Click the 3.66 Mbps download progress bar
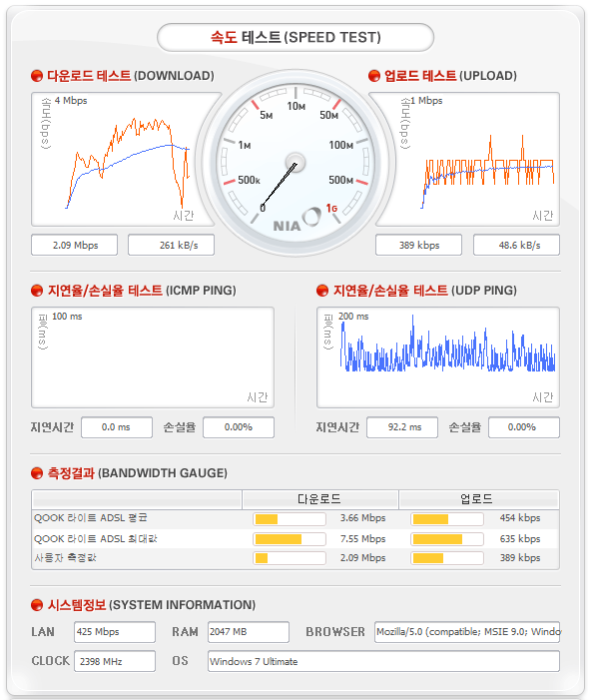Viewport: 594px width, 700px height. 290,518
